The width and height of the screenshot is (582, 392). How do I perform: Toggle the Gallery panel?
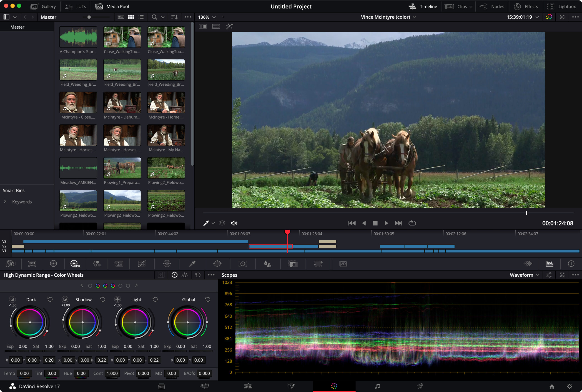coord(43,7)
